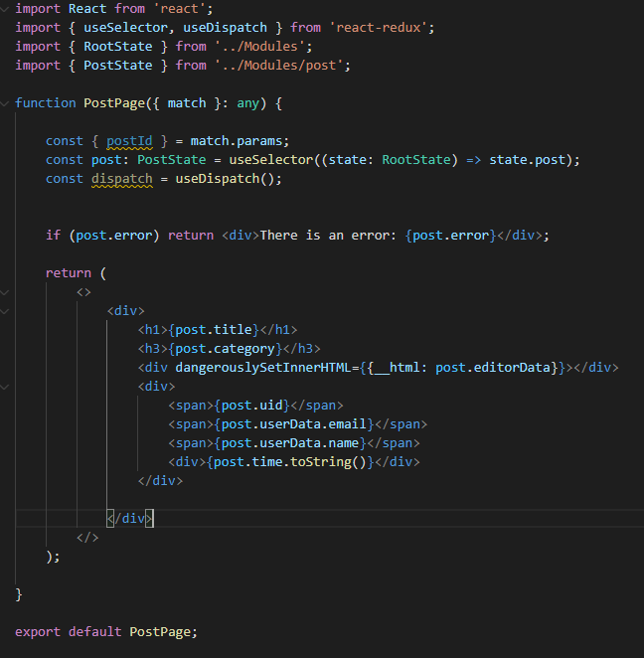Click the function's closing curly brace
This screenshot has height=658, width=644.
coord(19,594)
